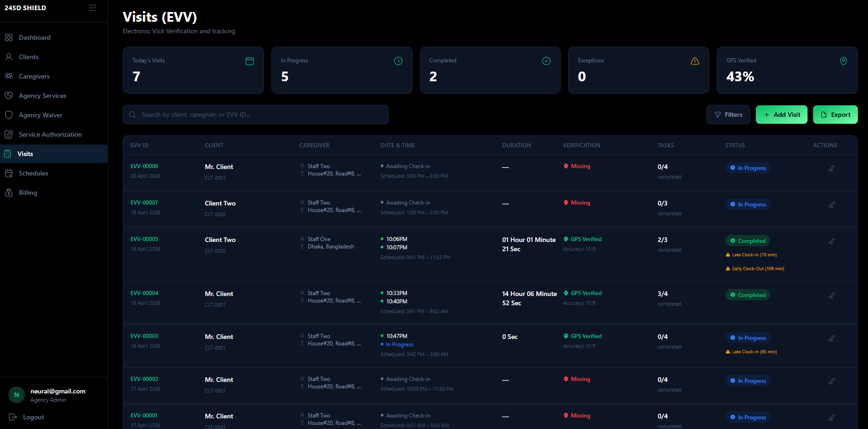Open visit EVV-00005 ID link

144,239
